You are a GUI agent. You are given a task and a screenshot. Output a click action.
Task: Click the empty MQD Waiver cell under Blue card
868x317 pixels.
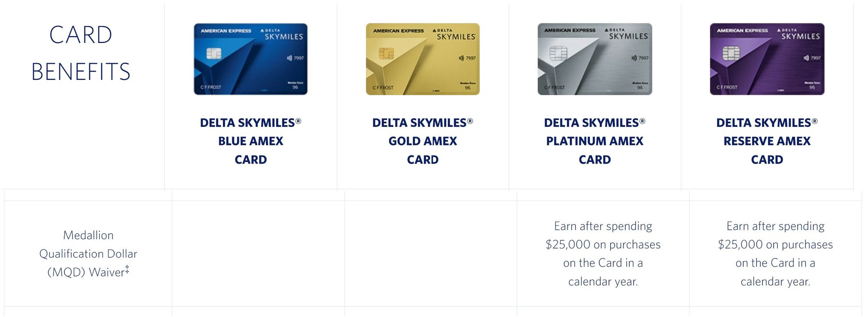click(x=258, y=254)
